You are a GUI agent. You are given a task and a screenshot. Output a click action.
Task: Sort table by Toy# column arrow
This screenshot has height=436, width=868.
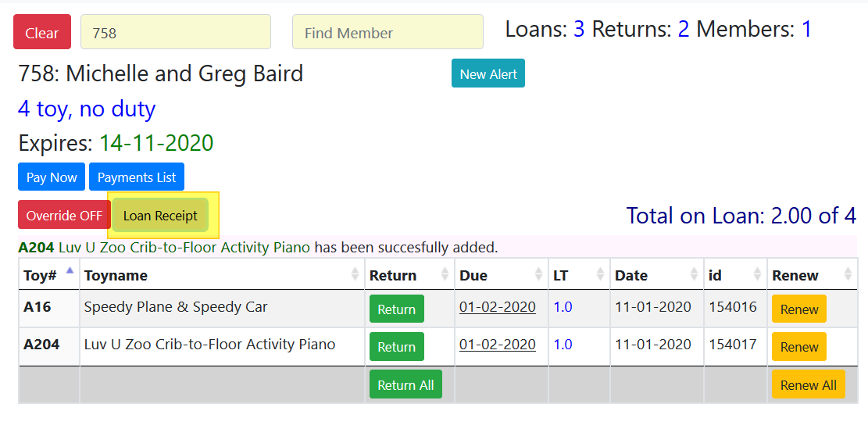click(x=70, y=273)
